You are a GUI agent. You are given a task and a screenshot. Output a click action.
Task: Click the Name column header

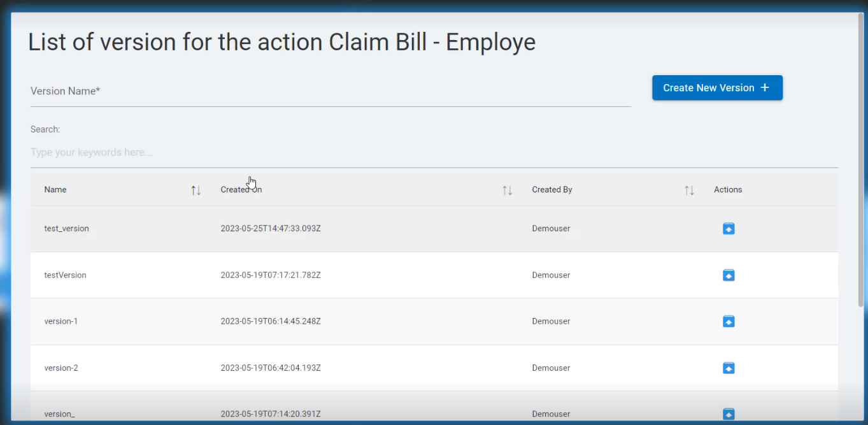55,190
